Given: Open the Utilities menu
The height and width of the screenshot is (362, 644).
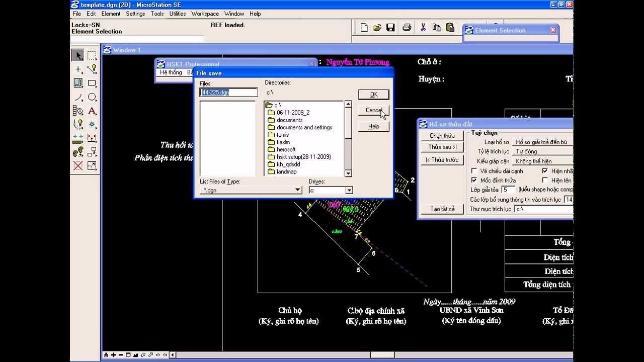Looking at the screenshot, I should (x=177, y=14).
